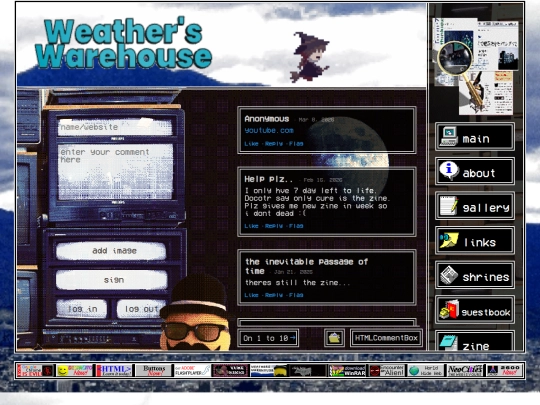The image size is (540, 405).
Task: Reply to the inevitable passage of time comment
Action: [x=274, y=295]
